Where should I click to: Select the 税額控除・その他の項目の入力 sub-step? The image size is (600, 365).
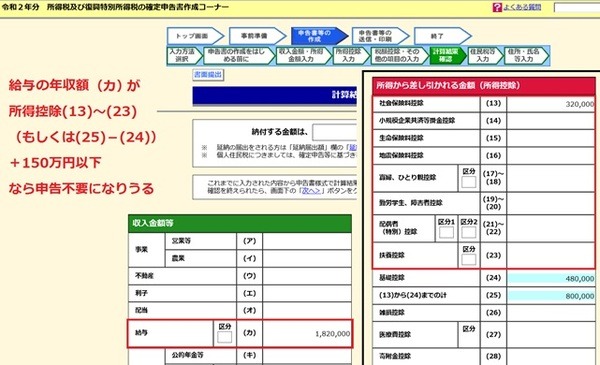point(399,55)
